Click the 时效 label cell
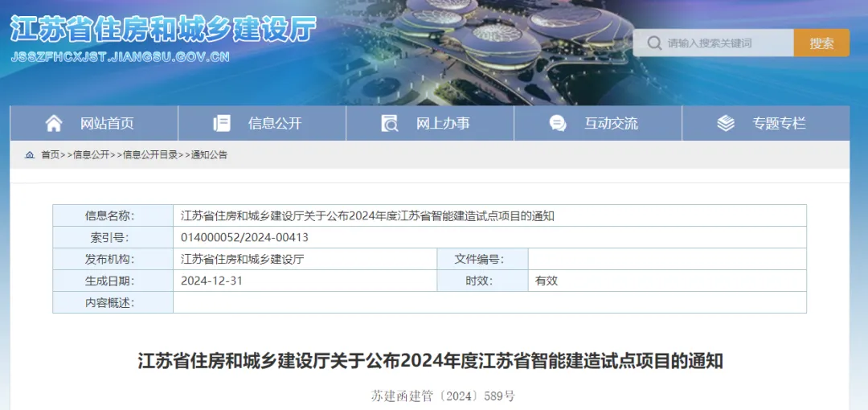 (483, 281)
